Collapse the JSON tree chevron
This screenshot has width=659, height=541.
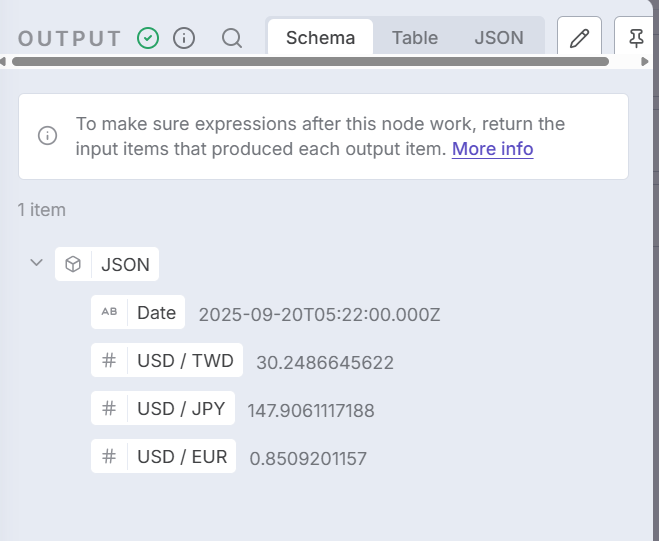pyautogui.click(x=37, y=263)
